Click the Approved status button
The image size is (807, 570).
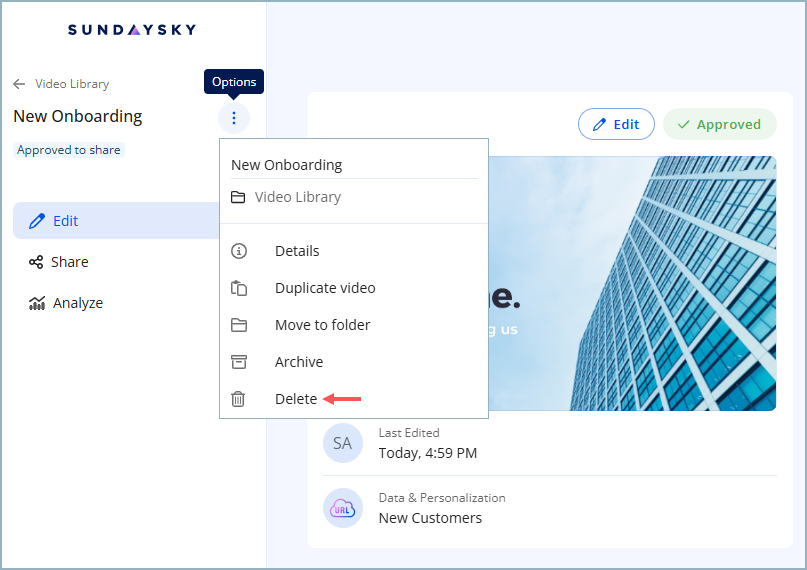719,124
